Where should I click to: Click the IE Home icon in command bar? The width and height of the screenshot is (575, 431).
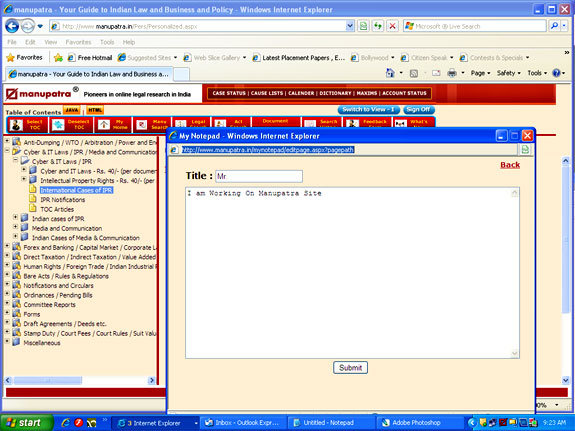(x=390, y=73)
